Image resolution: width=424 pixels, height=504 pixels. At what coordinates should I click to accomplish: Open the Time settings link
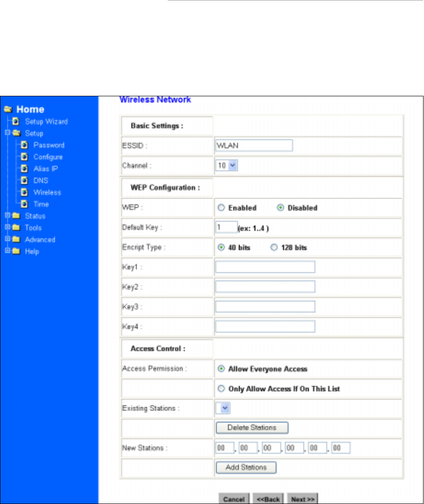pyautogui.click(x=41, y=204)
